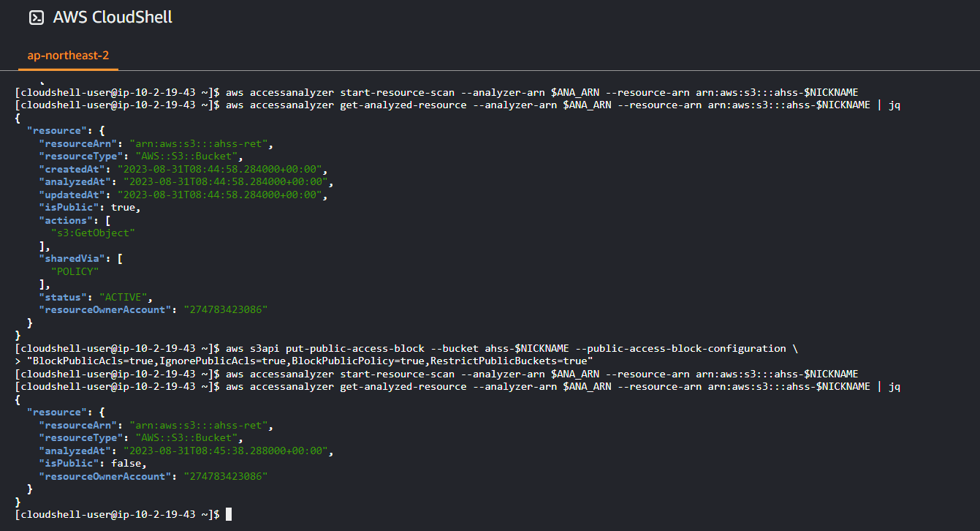
Task: Click the "updatedAt" timestamp line
Action: point(183,195)
